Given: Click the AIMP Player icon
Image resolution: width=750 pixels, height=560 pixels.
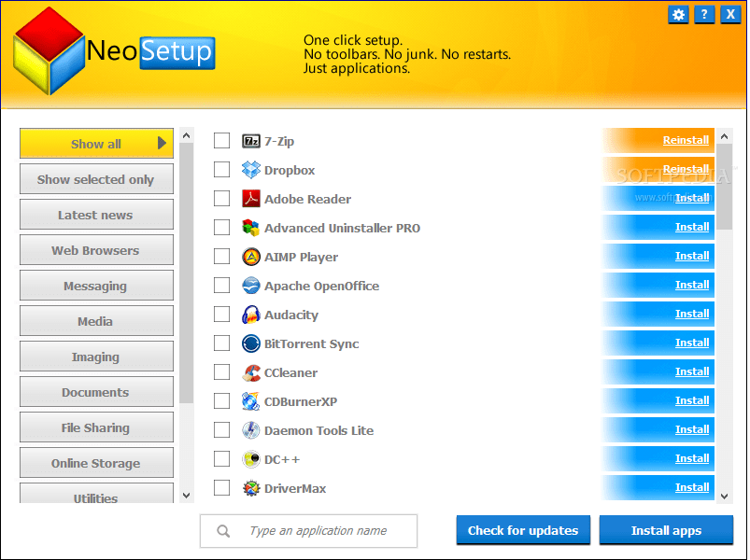Looking at the screenshot, I should [x=250, y=257].
